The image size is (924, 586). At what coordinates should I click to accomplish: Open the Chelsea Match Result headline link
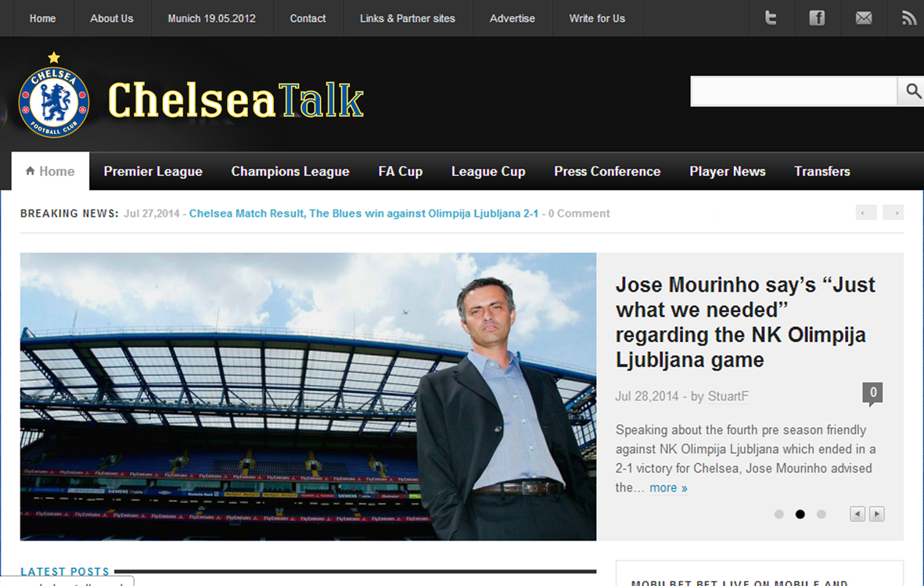point(364,214)
